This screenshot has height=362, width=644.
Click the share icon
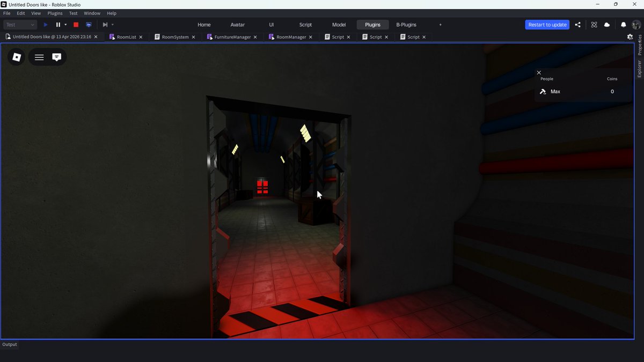[x=578, y=25]
